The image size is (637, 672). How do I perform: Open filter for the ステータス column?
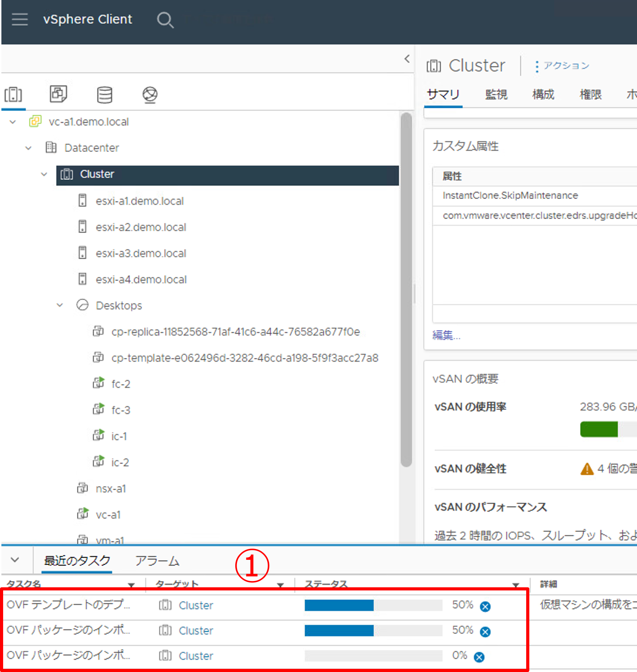pyautogui.click(x=516, y=585)
